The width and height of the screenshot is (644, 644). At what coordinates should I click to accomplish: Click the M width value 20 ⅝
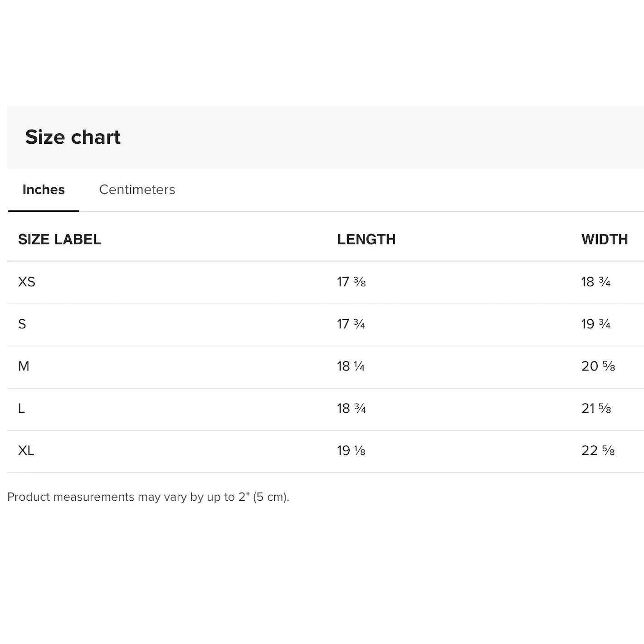(x=598, y=366)
